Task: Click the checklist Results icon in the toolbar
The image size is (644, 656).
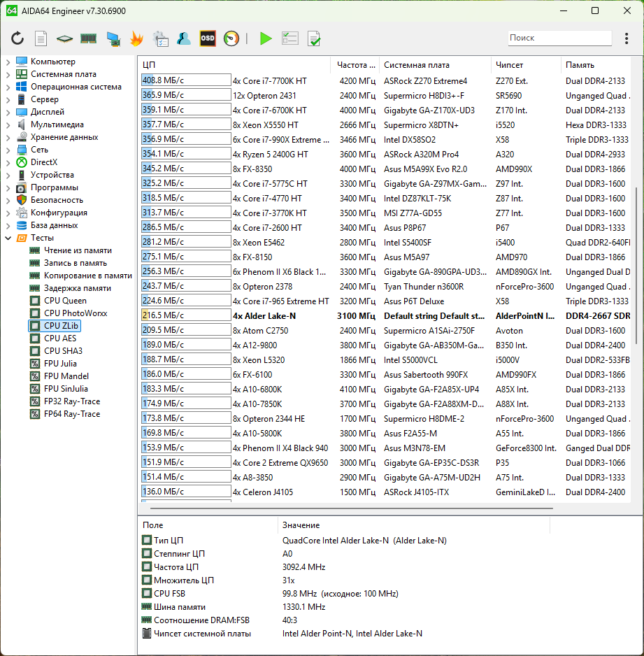Action: click(289, 38)
